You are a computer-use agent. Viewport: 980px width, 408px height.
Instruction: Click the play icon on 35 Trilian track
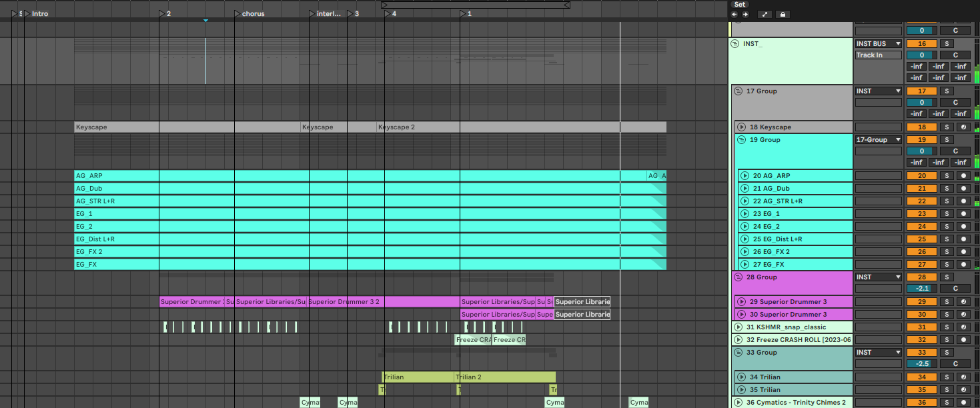(x=741, y=390)
